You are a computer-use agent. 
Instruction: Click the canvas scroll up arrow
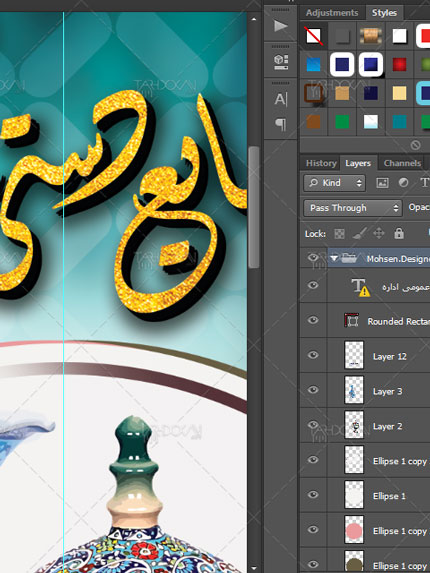(x=254, y=19)
